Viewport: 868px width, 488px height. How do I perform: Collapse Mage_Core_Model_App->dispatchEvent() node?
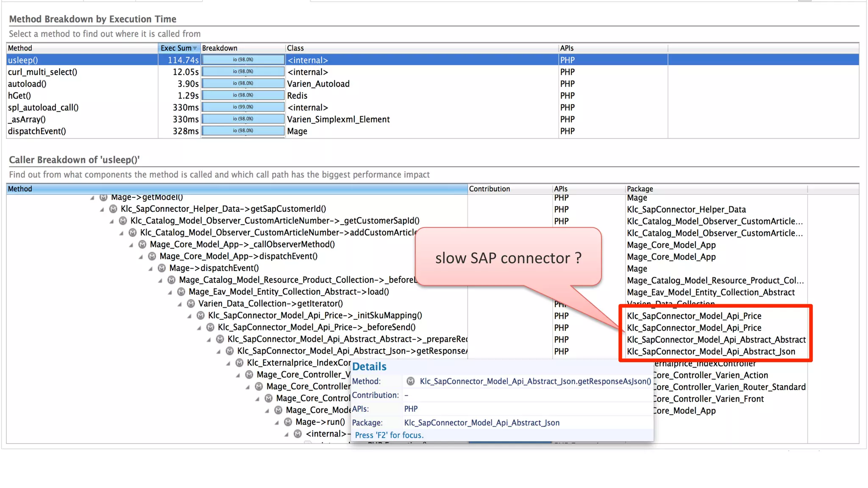[x=141, y=257]
